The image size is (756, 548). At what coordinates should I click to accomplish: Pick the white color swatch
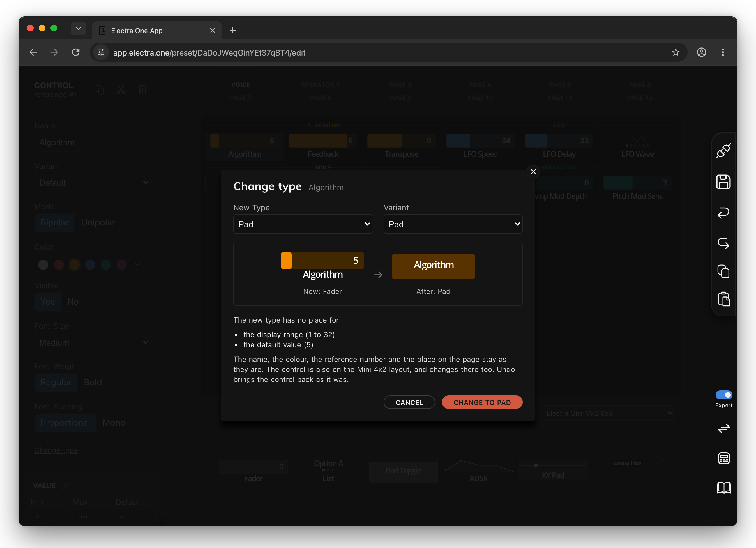pos(43,265)
